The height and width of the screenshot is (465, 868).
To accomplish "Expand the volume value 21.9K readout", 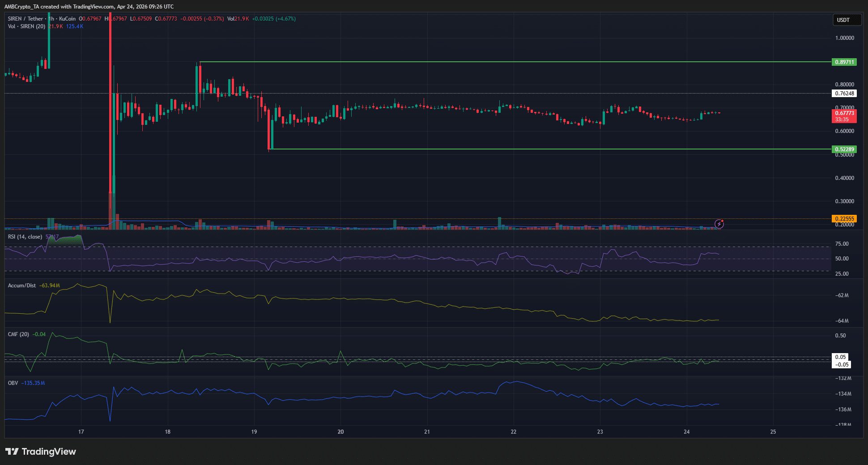I will point(240,19).
